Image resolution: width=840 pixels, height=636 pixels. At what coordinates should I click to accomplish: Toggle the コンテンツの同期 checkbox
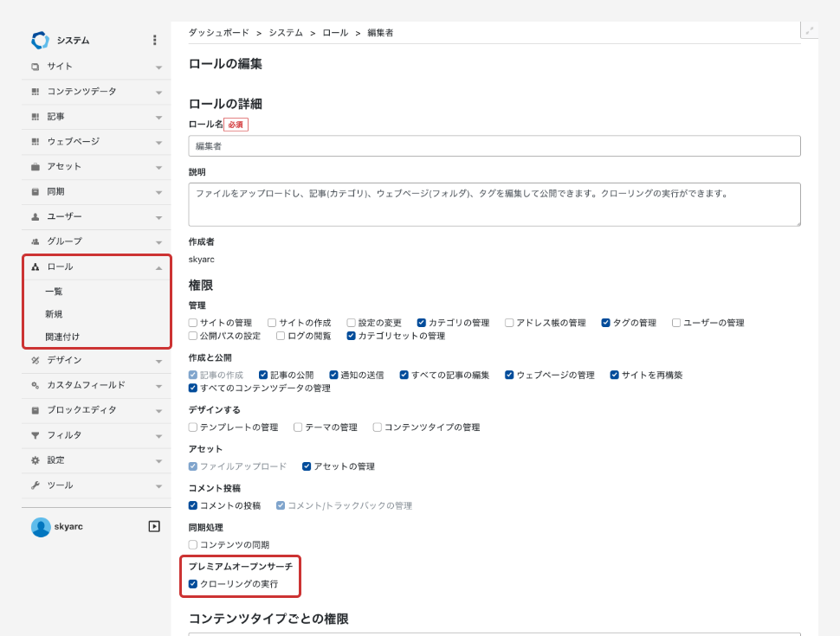[193, 545]
